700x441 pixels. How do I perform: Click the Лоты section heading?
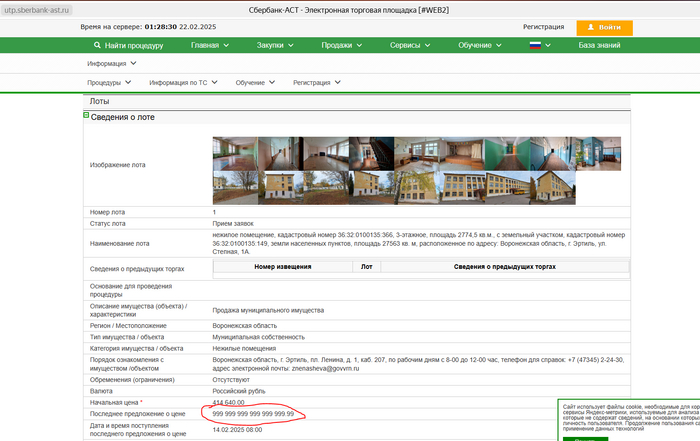pyautogui.click(x=99, y=101)
